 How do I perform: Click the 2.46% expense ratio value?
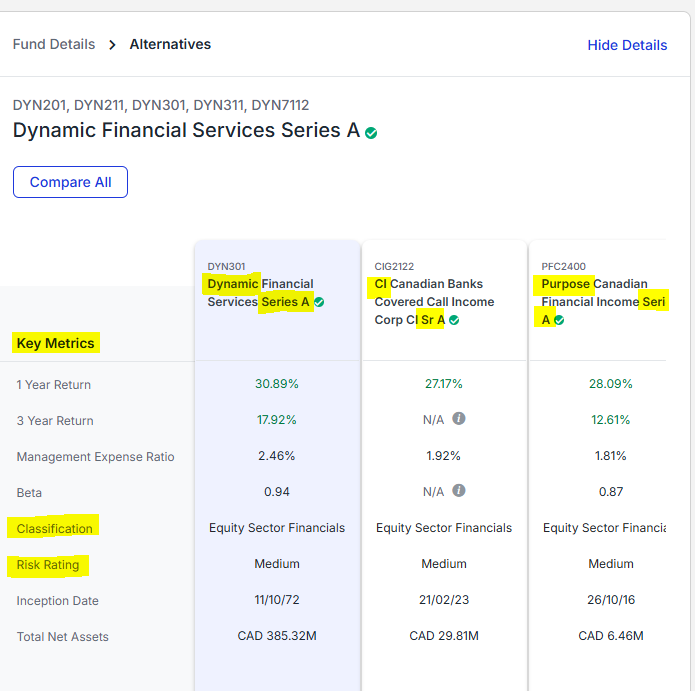click(277, 456)
